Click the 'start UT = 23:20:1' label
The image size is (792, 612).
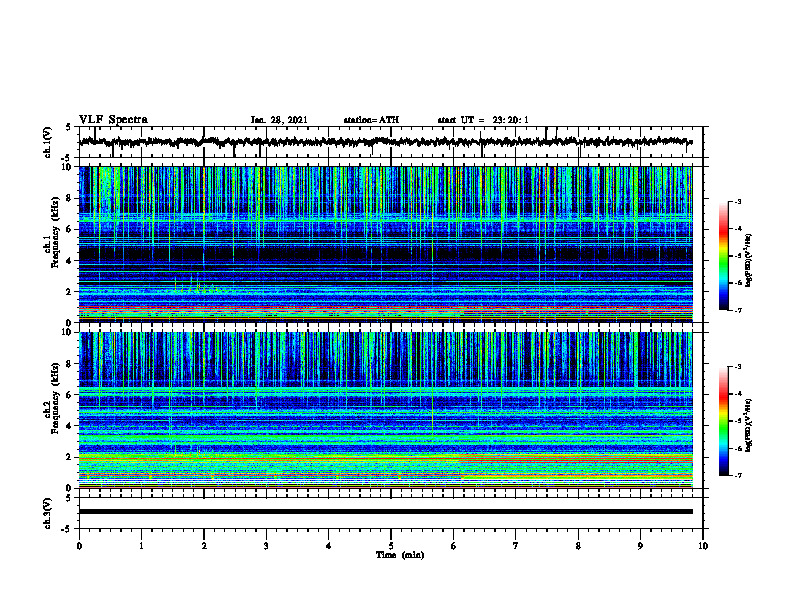[483, 120]
